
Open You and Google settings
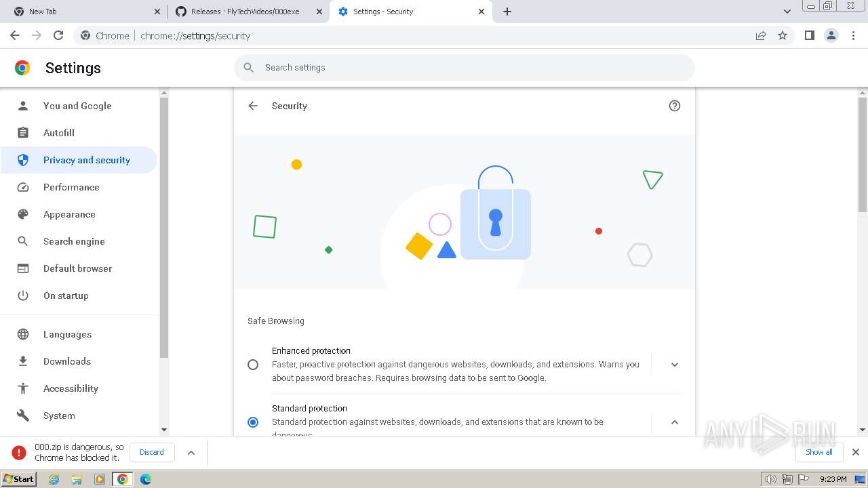[79, 106]
